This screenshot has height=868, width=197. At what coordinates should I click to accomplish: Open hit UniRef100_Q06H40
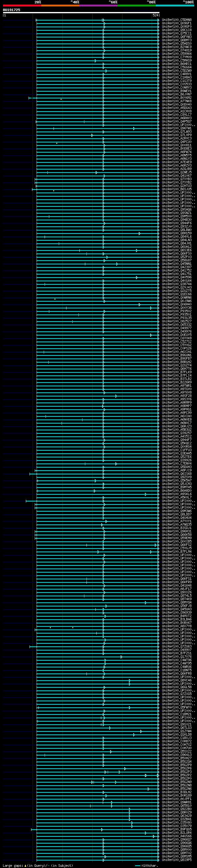[x=177, y=304]
